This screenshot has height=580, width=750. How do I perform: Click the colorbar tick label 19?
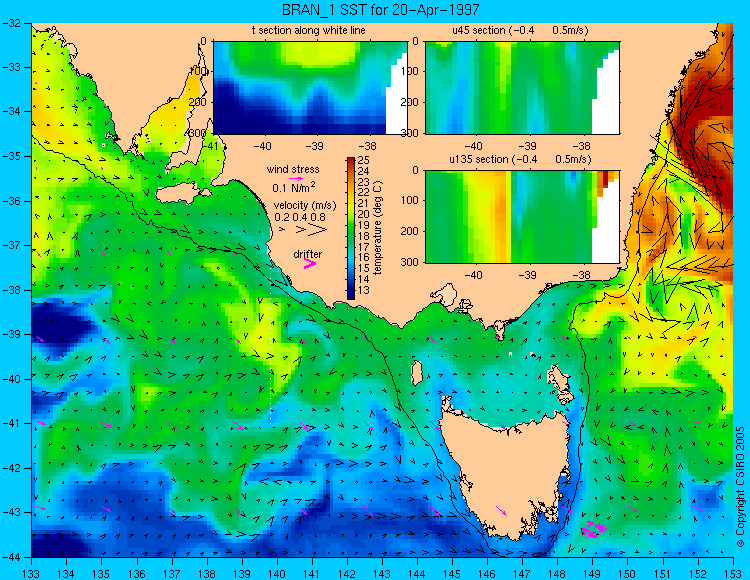point(364,225)
